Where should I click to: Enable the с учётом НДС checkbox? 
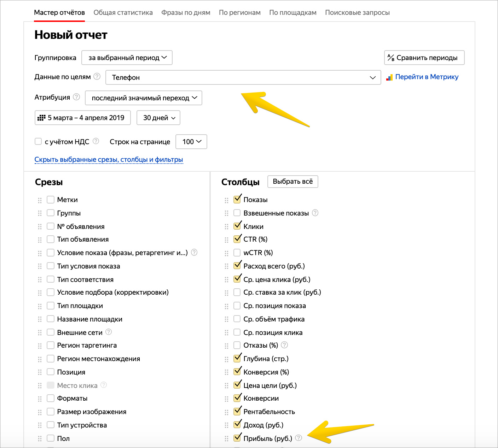(38, 141)
